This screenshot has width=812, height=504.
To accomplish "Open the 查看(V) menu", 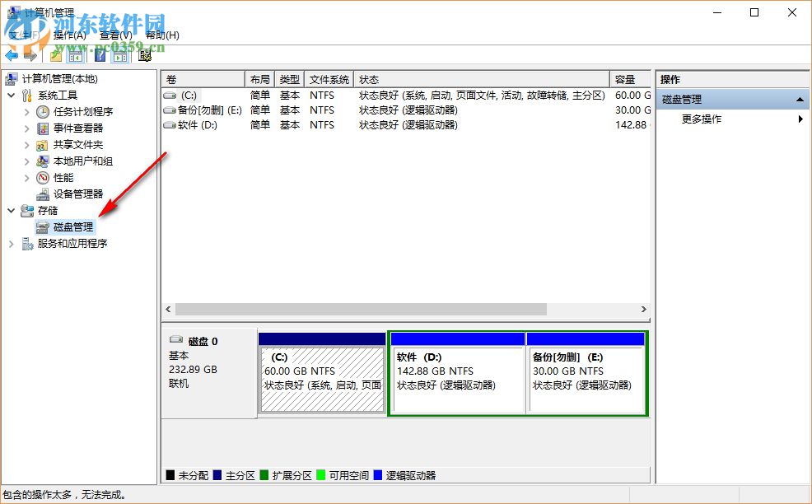I will point(114,35).
